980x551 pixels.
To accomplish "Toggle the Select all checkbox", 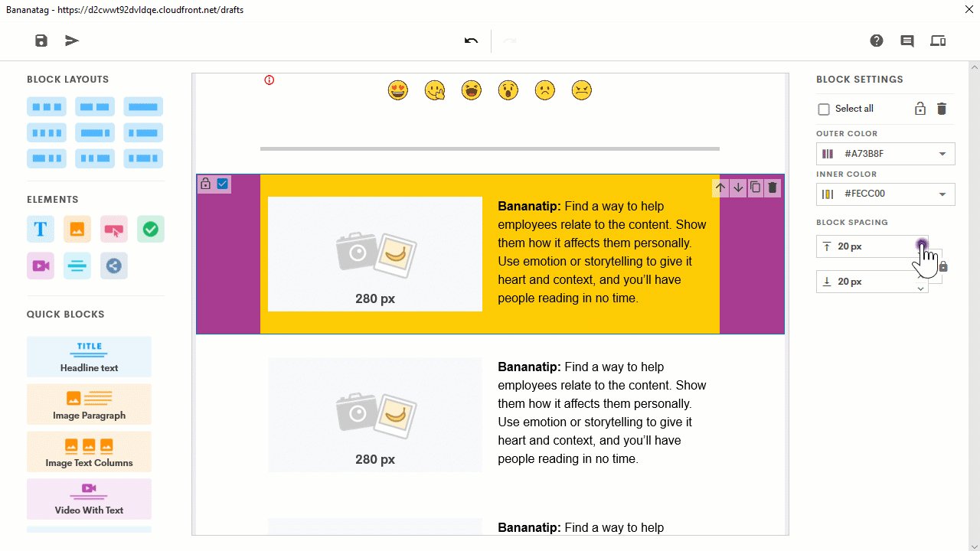I will (824, 109).
